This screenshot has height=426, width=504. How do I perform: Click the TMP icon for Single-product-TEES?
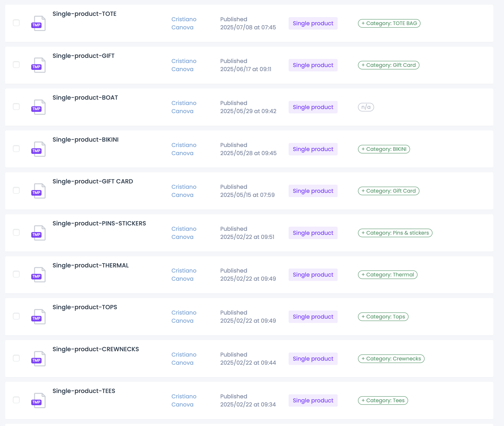coord(38,400)
